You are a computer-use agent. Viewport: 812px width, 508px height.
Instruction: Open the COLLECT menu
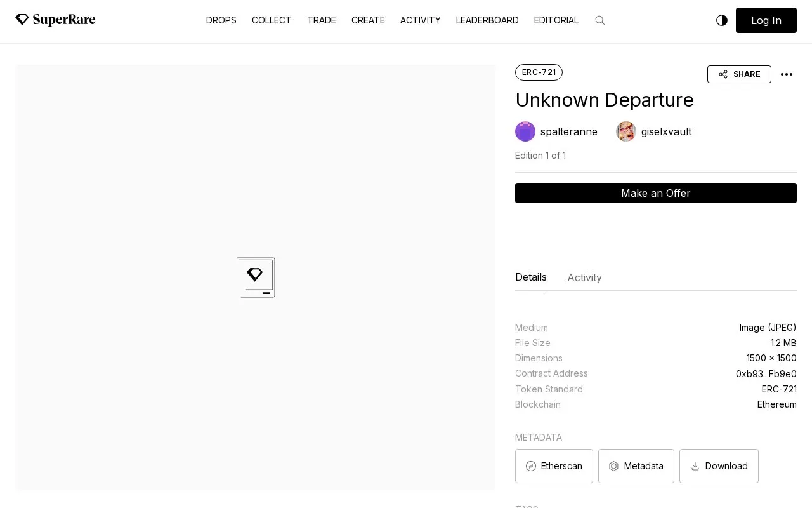pyautogui.click(x=272, y=20)
